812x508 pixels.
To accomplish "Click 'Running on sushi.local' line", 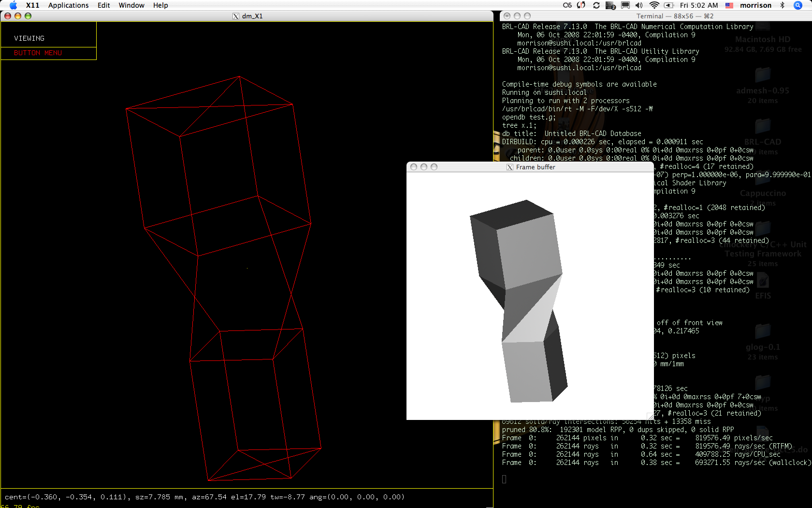I will point(544,92).
